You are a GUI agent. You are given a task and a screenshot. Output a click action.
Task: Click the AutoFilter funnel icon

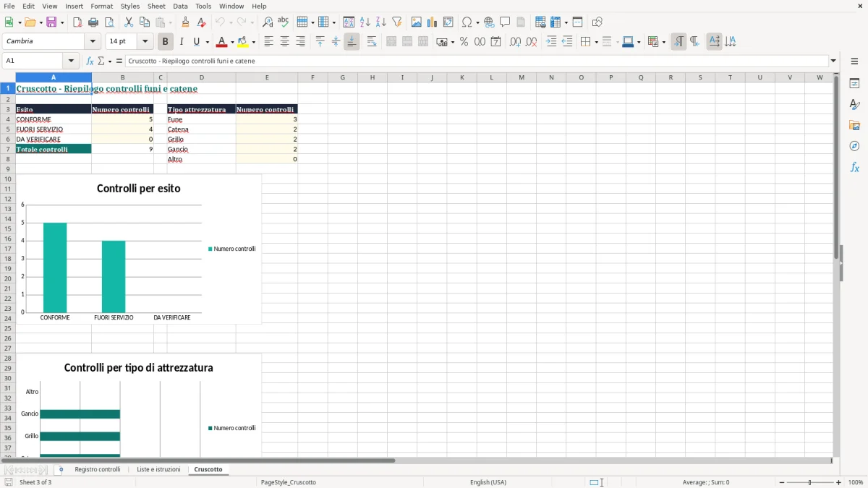tap(397, 22)
